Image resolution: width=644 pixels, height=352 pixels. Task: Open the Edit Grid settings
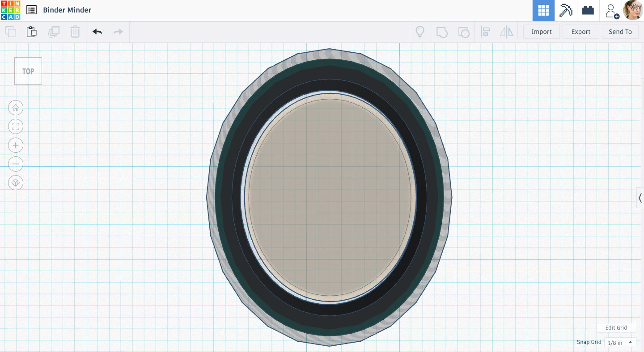pyautogui.click(x=616, y=327)
